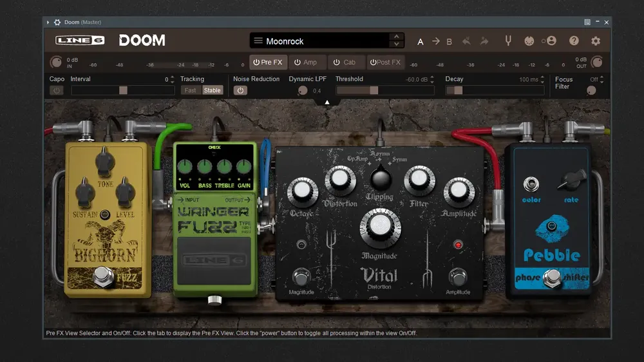Viewport: 644px width, 362px height.
Task: Click the DOOM logo
Action: [142, 41]
